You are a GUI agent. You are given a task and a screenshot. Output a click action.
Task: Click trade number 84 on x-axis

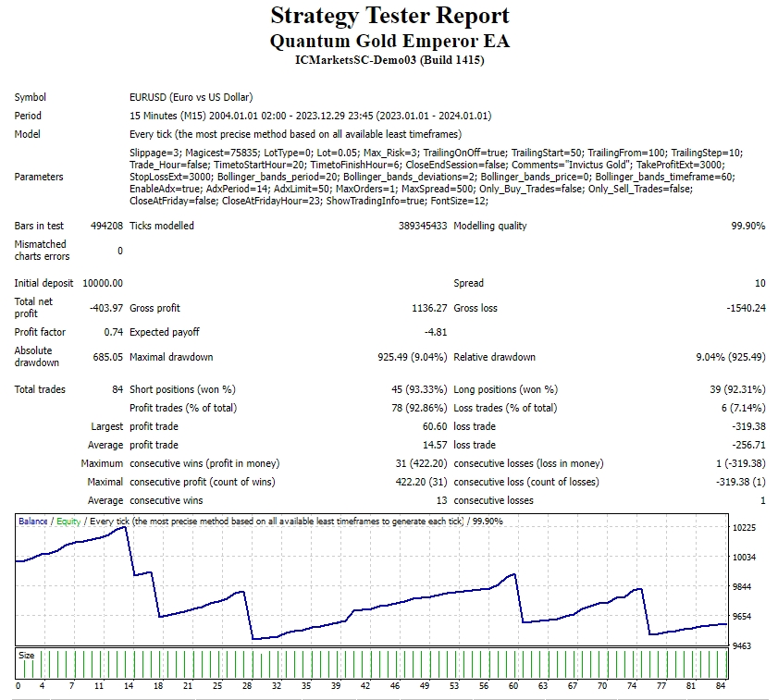click(720, 686)
